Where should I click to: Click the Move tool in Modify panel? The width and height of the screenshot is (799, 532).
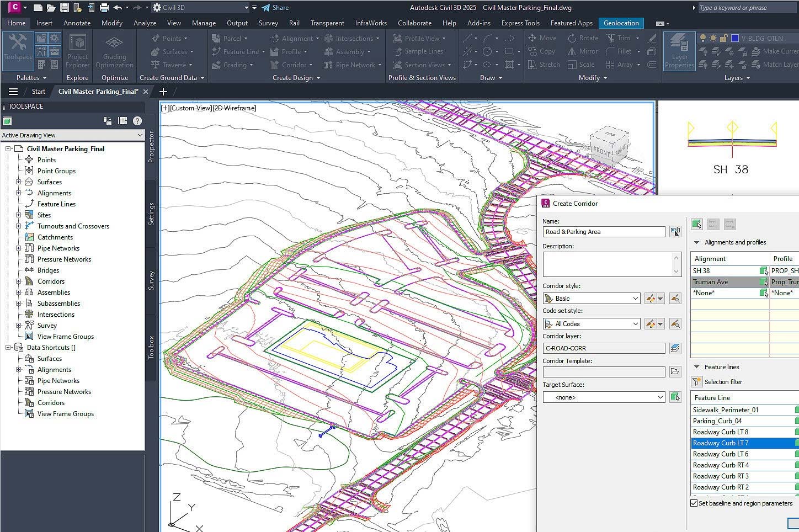(542, 38)
